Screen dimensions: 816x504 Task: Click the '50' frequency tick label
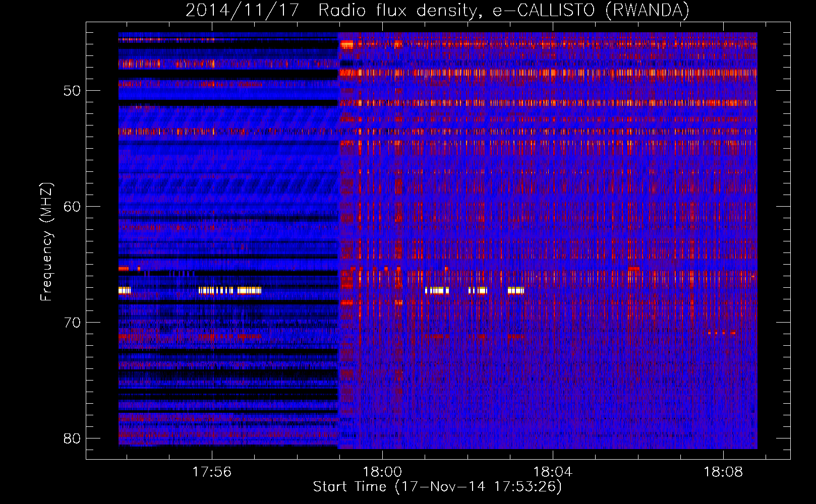coord(72,91)
